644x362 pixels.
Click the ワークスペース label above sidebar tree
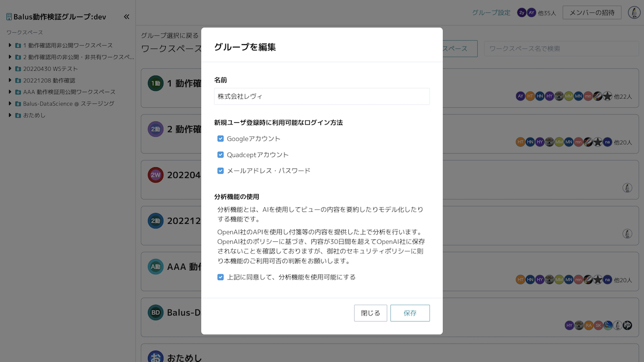pyautogui.click(x=25, y=32)
